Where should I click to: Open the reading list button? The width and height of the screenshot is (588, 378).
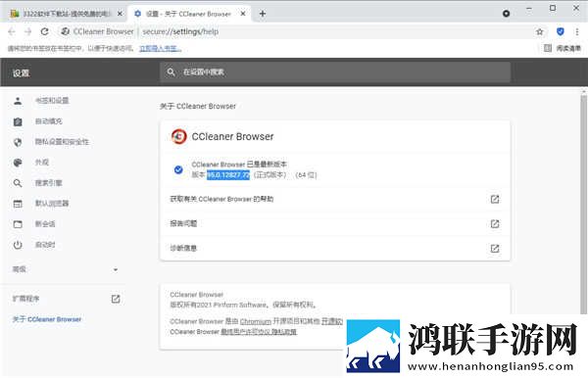563,48
